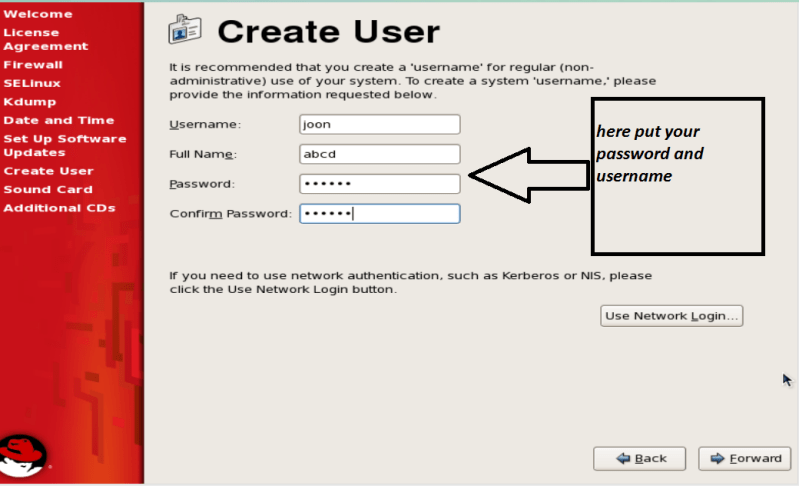Select Welcome in the sidebar
Screen dimensions: 799x486
coord(38,14)
